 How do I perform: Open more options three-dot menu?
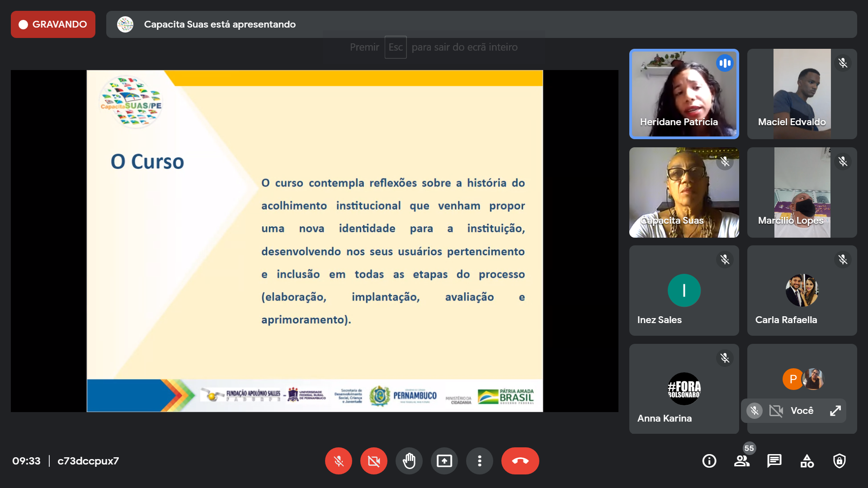click(x=479, y=461)
